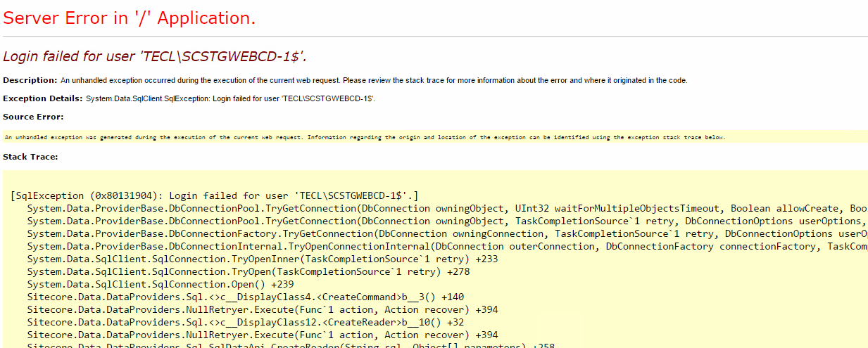The height and width of the screenshot is (348, 868).
Task: Click the "DbConnectionFactory.TryGetConnection" stack line
Action: (x=447, y=234)
